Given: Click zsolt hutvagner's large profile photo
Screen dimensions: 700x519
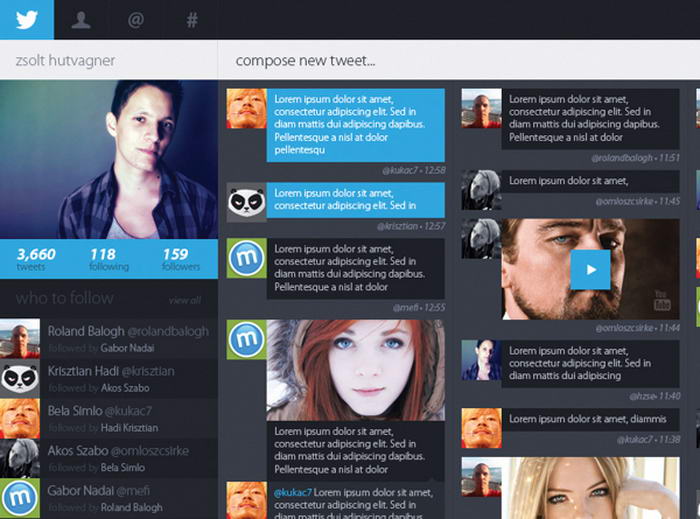Looking at the screenshot, I should [x=108, y=160].
